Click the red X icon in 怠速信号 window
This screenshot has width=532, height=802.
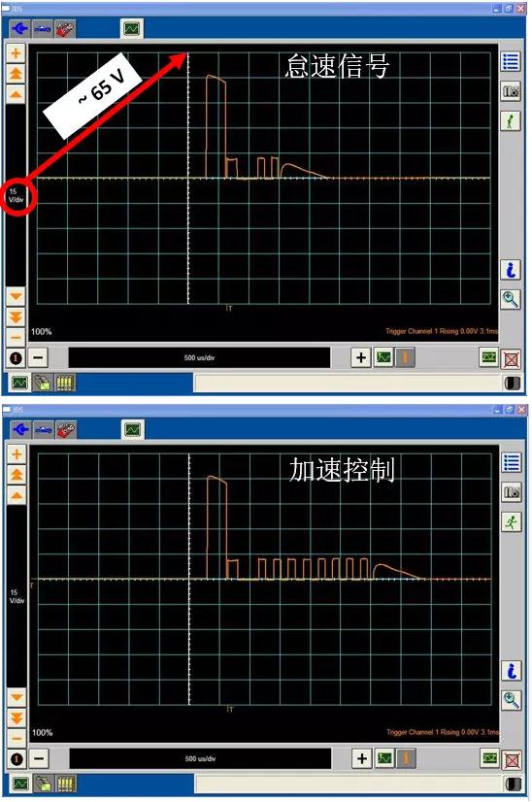[512, 358]
